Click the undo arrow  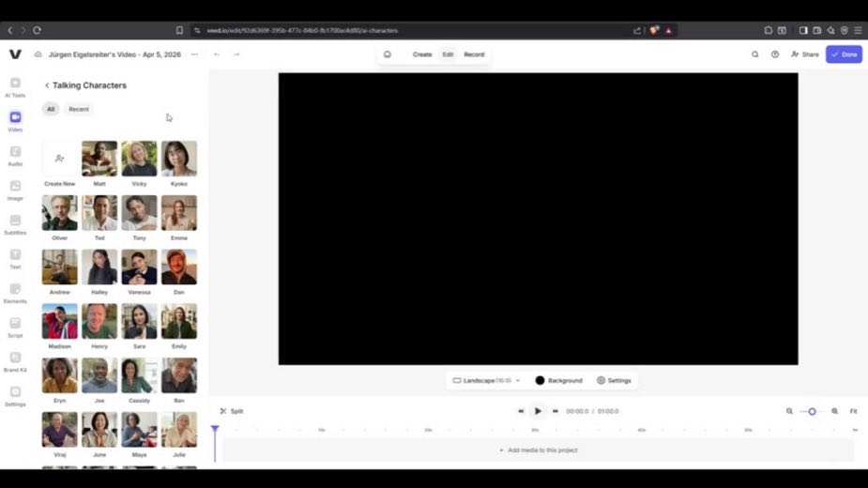[x=217, y=54]
